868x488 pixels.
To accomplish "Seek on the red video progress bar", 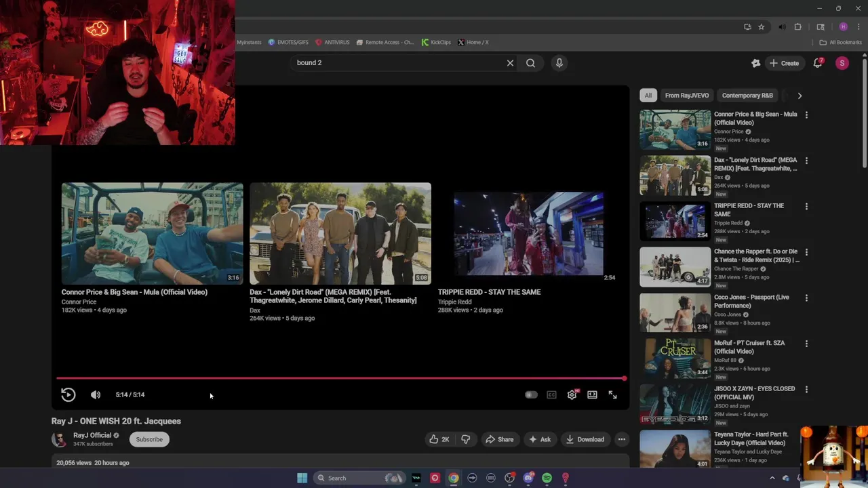I will [x=340, y=378].
